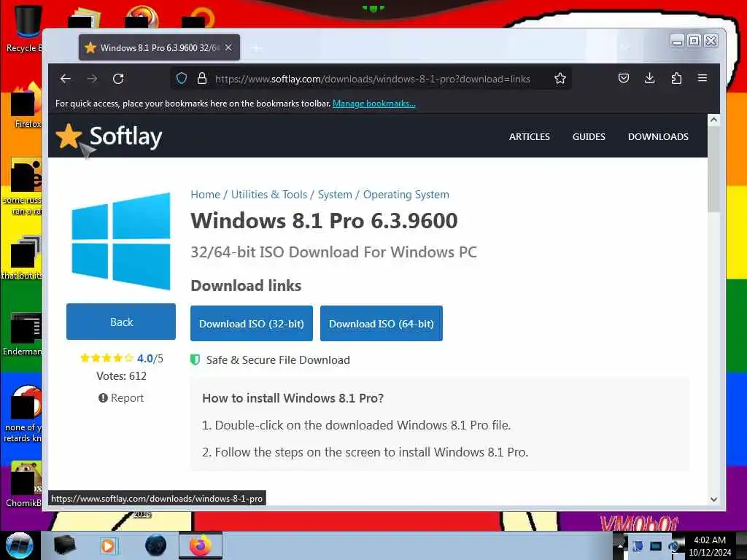Open the Recycle Bin desktop icon
The height and width of the screenshot is (560, 747).
click(x=25, y=28)
